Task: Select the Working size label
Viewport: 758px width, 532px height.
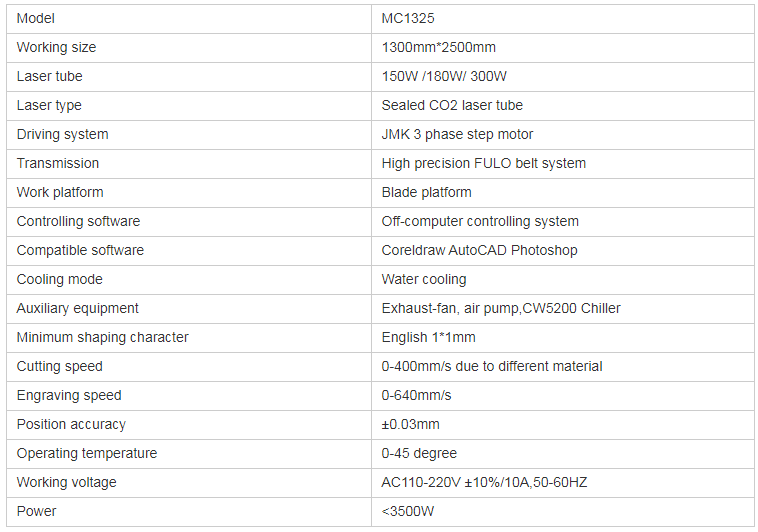Action: (57, 47)
